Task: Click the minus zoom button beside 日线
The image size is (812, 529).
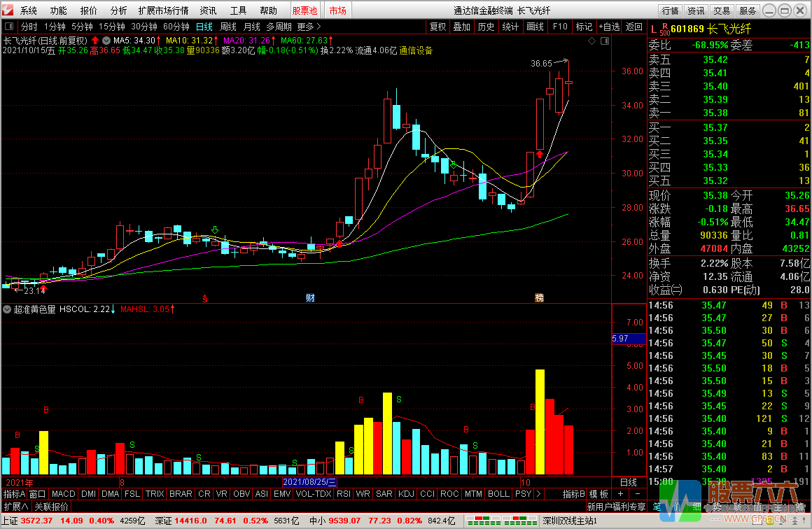Action: pyautogui.click(x=638, y=494)
